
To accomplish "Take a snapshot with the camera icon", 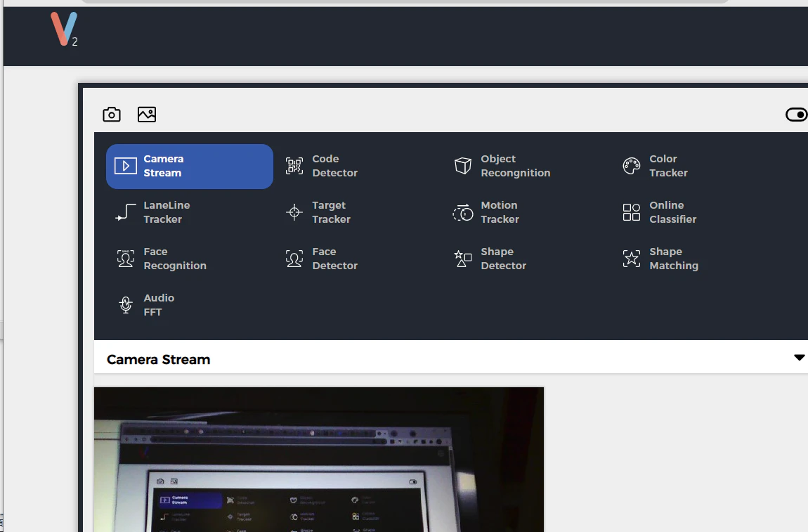I will click(x=111, y=115).
